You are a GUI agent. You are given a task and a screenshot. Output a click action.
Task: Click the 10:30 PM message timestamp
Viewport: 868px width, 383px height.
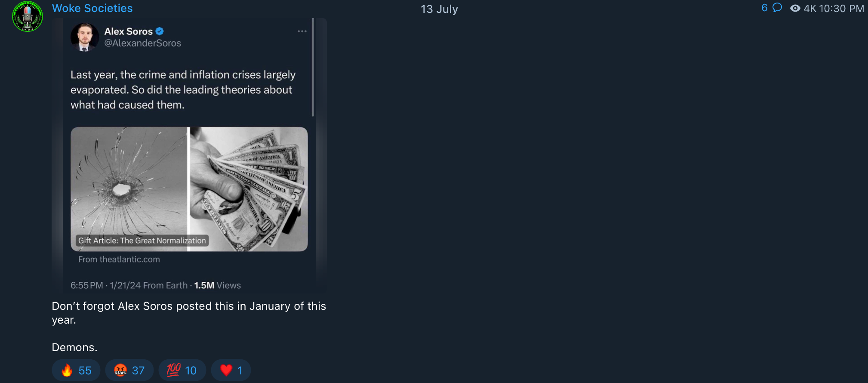coord(841,9)
